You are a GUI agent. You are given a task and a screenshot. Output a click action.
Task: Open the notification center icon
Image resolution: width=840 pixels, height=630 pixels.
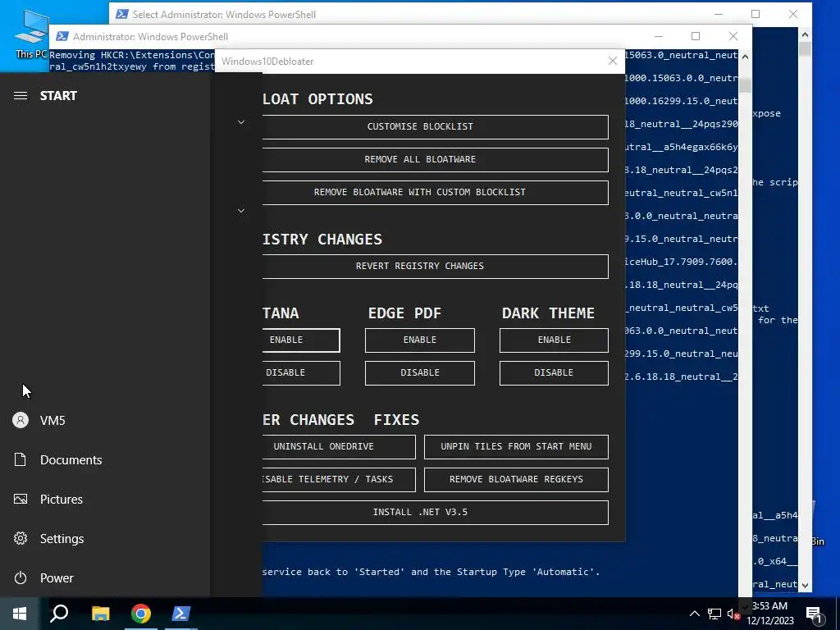814,614
